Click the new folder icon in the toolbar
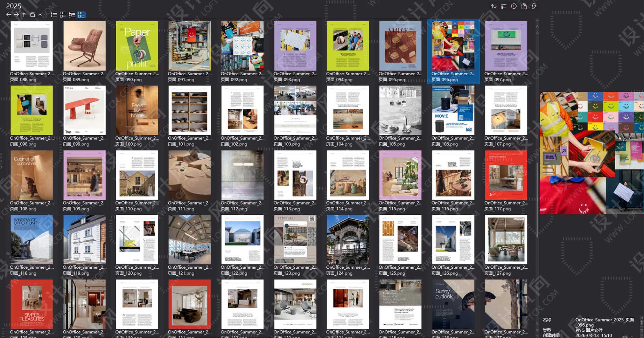This screenshot has height=338, width=644. click(x=32, y=14)
